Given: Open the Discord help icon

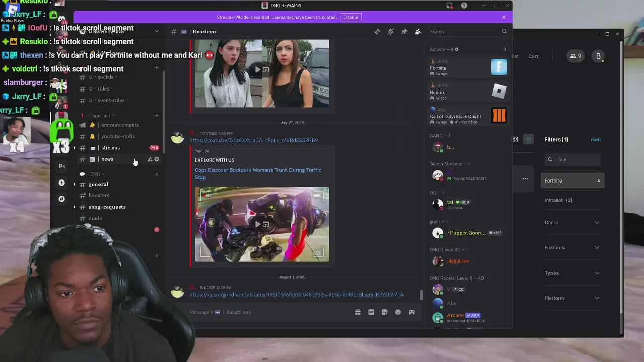Looking at the screenshot, I should [x=464, y=6].
